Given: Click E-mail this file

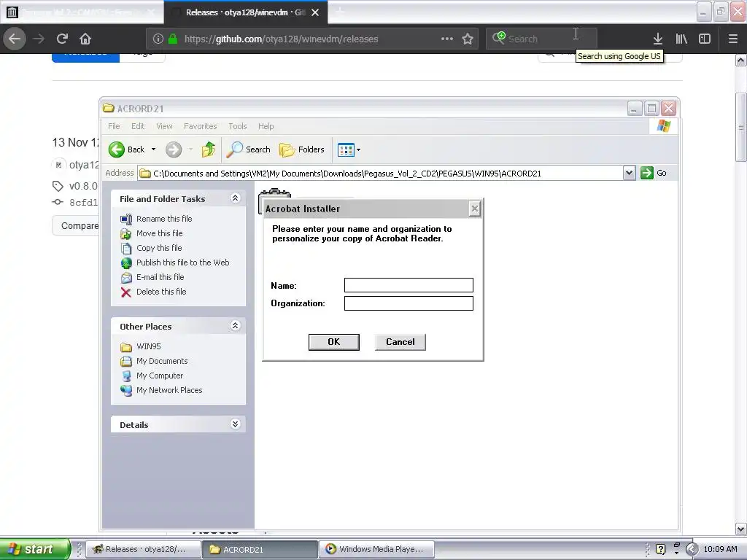Looking at the screenshot, I should click(x=160, y=277).
